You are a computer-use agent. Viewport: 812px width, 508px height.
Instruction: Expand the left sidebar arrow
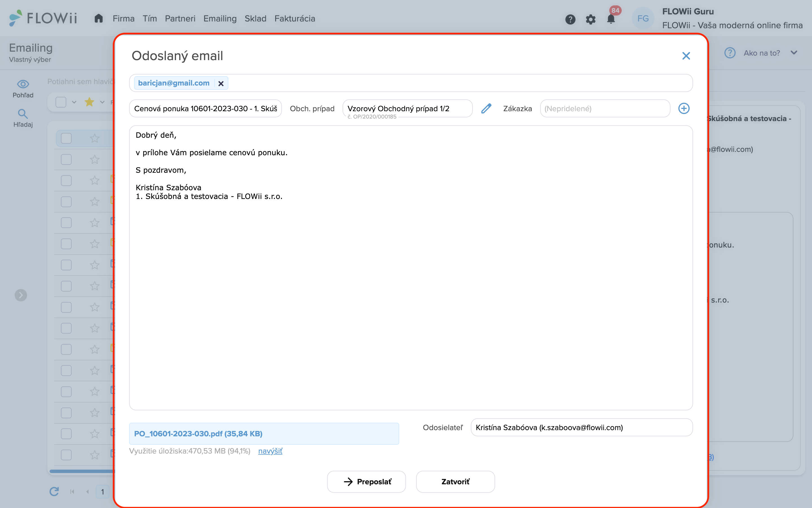pyautogui.click(x=21, y=295)
